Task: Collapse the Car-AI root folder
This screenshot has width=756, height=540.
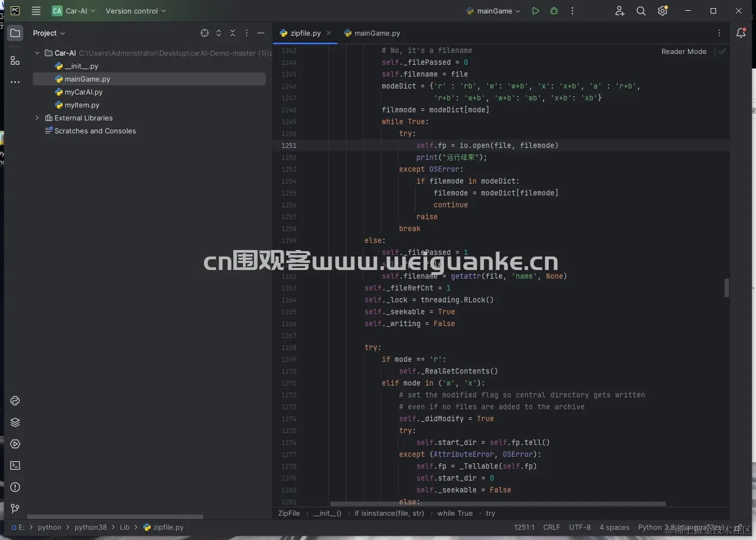Action: [x=37, y=53]
